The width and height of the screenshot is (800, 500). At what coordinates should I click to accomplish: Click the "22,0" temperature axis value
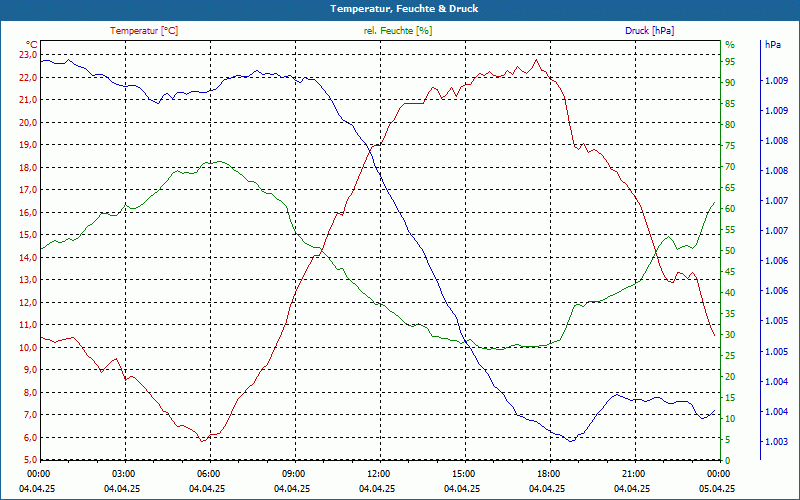pos(29,78)
